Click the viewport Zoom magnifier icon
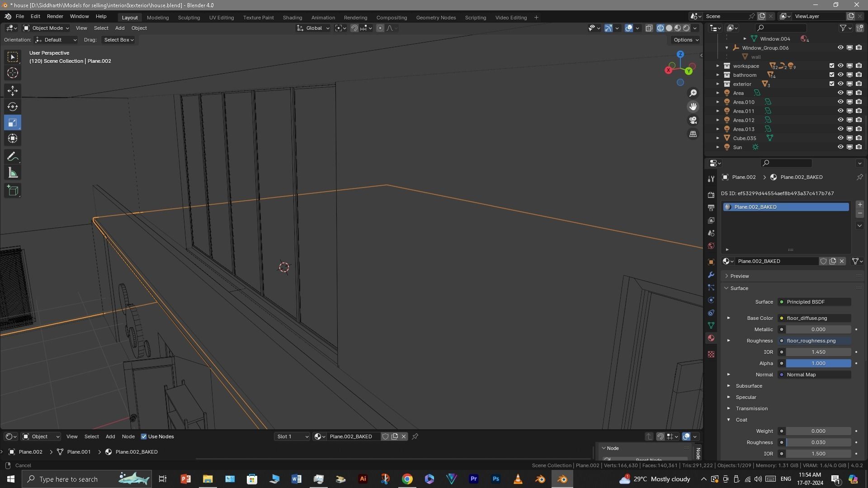The image size is (868, 488). point(693,93)
